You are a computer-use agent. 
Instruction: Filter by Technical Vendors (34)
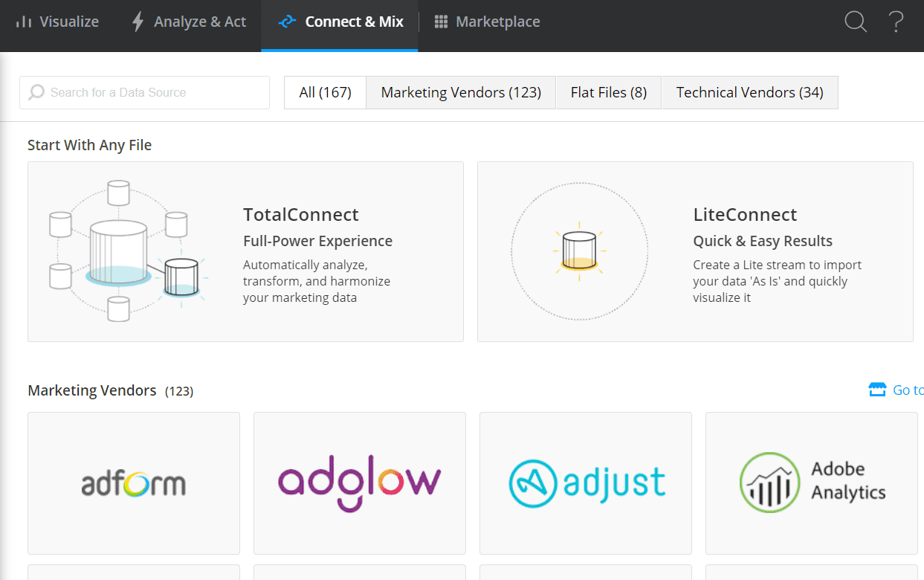[x=749, y=92]
